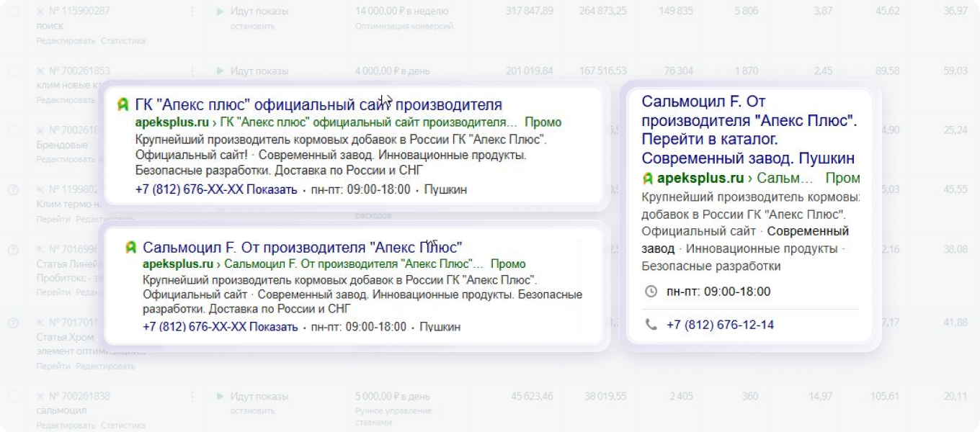The height and width of the screenshot is (432, 980).
Task: Click apeksplus.ru domain in the desktop Сальмоцил ad
Action: pos(179,264)
